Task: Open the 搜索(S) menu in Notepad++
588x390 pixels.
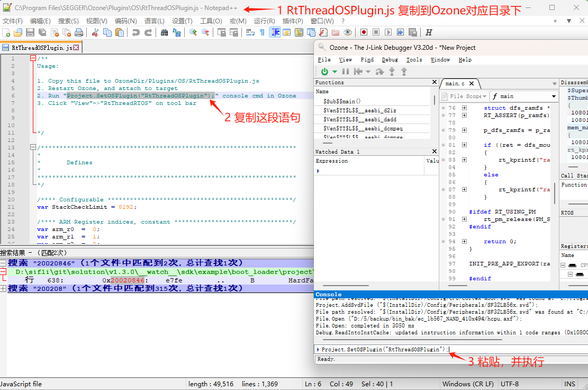Action: pos(68,21)
